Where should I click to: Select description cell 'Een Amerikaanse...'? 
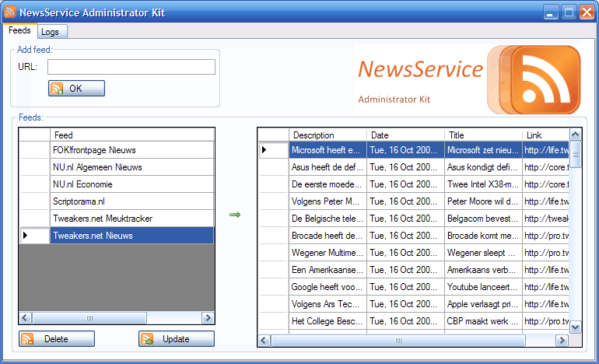tap(328, 270)
